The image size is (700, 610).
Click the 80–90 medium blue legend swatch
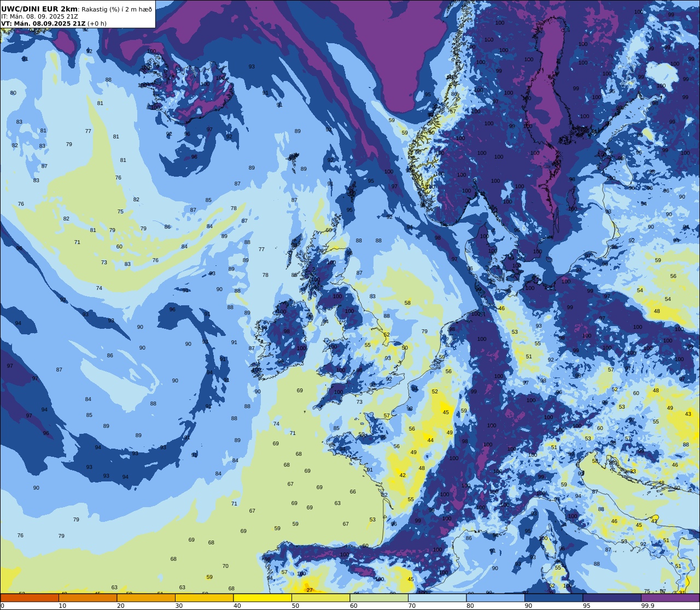click(x=495, y=597)
